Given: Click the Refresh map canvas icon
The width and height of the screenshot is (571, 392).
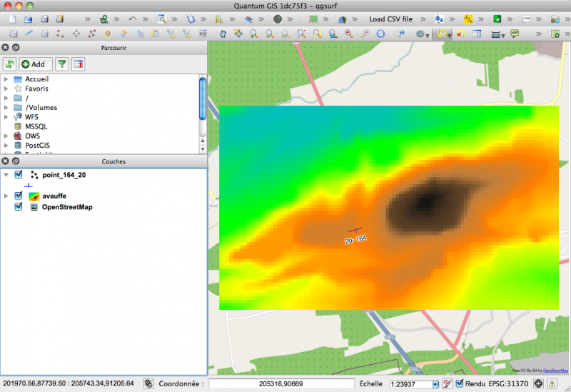Looking at the screenshot, I should pyautogui.click(x=380, y=34).
